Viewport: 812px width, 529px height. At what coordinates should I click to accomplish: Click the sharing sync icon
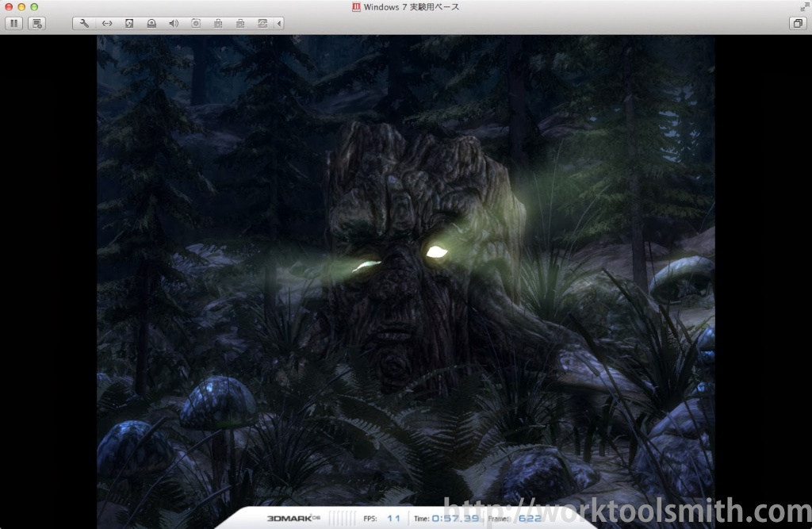[x=263, y=23]
